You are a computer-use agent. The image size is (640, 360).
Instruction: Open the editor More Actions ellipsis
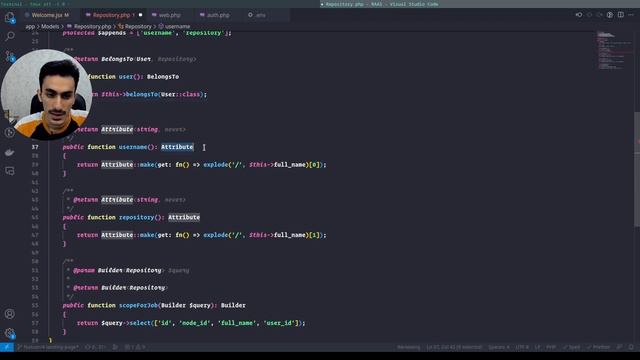point(631,15)
